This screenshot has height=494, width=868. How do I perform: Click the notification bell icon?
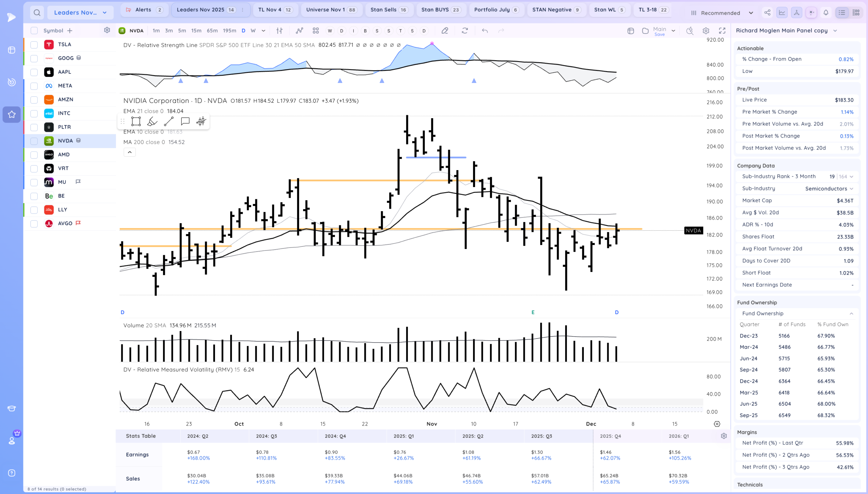point(826,13)
